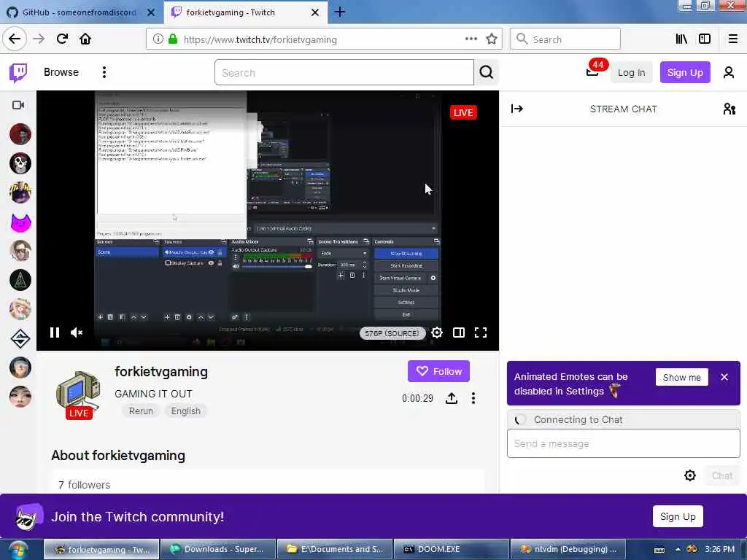Open the Firefox hamburger menu
Viewport: 747px width, 560px height.
click(x=732, y=39)
